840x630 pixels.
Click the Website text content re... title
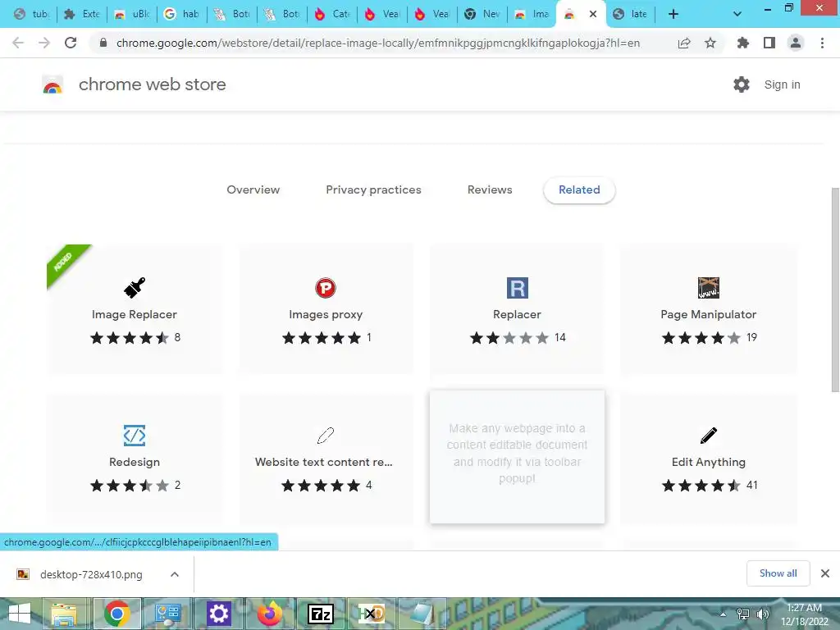coord(323,462)
